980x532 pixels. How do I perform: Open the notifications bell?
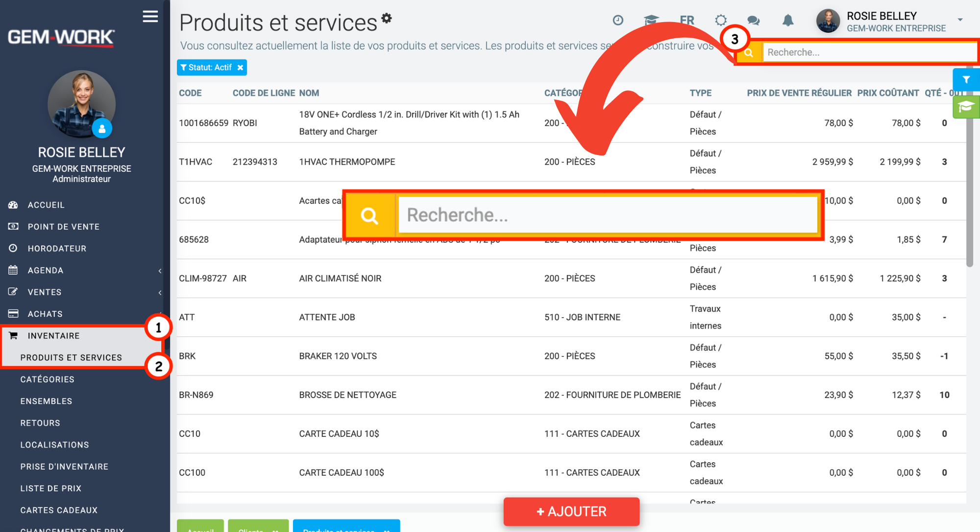[x=787, y=20]
